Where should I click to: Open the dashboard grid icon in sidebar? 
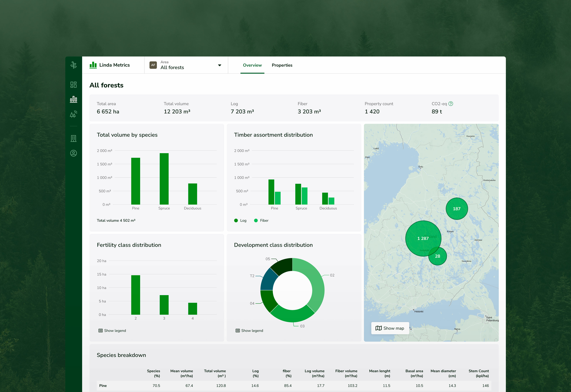[x=73, y=85]
